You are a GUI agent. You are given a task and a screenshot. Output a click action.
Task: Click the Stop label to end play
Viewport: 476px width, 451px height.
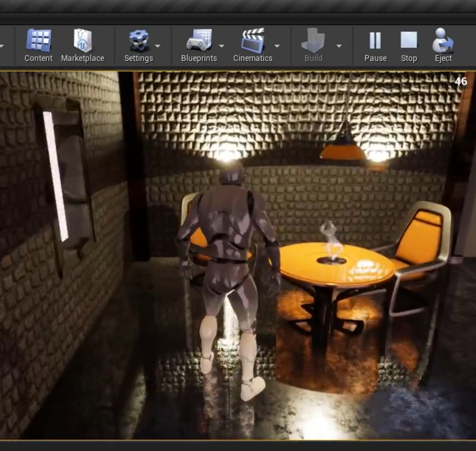(408, 58)
